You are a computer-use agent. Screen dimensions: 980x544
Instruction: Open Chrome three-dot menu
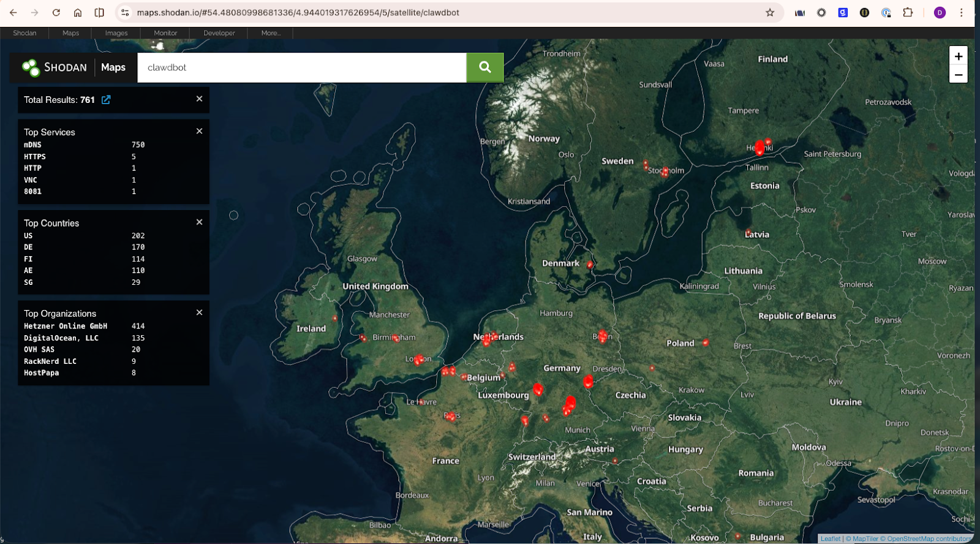[x=962, y=12]
